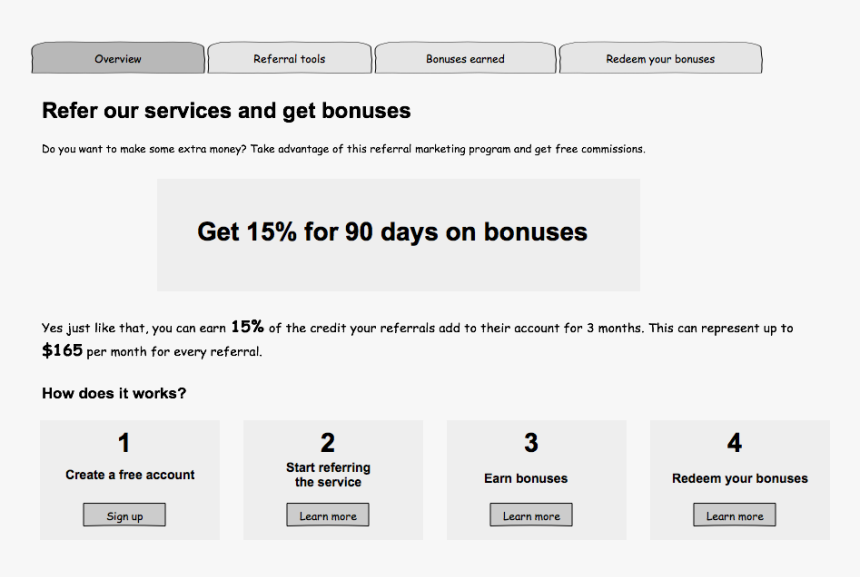Click the step number 1
Screen dimensions: 860x577
124,443
